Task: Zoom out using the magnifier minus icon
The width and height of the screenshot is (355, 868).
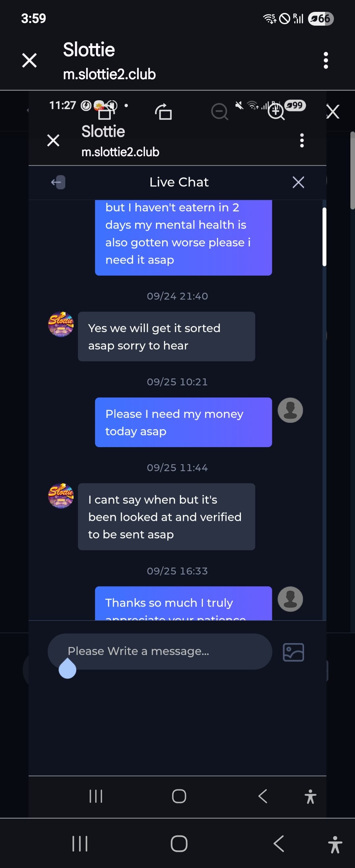Action: (220, 111)
